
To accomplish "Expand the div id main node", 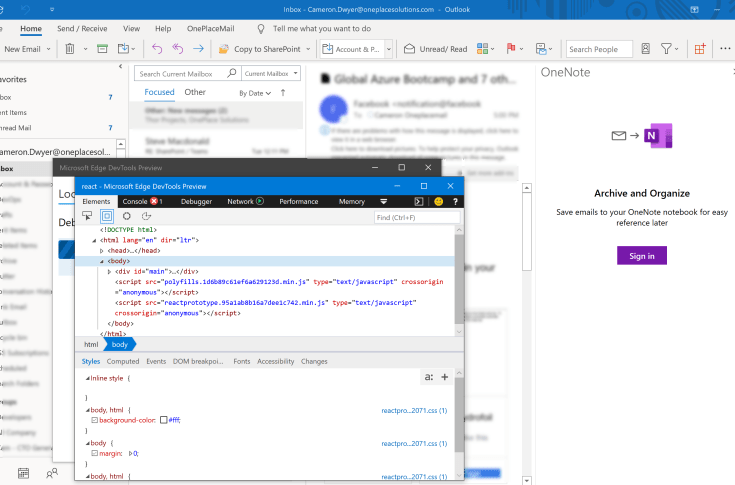I will coord(111,271).
